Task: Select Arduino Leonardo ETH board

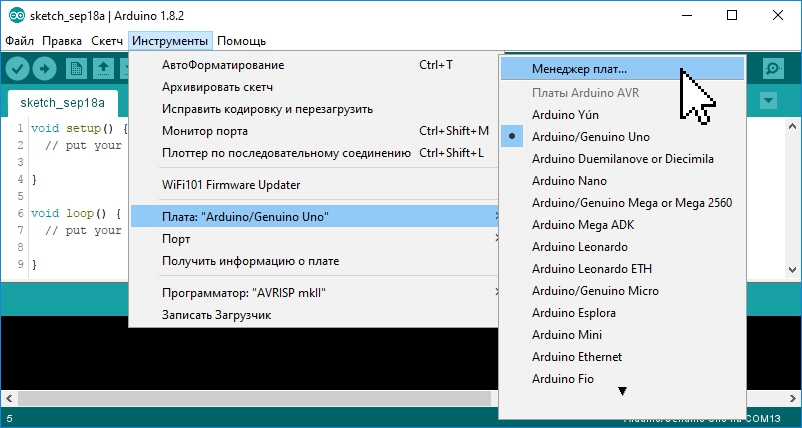Action: point(622,268)
